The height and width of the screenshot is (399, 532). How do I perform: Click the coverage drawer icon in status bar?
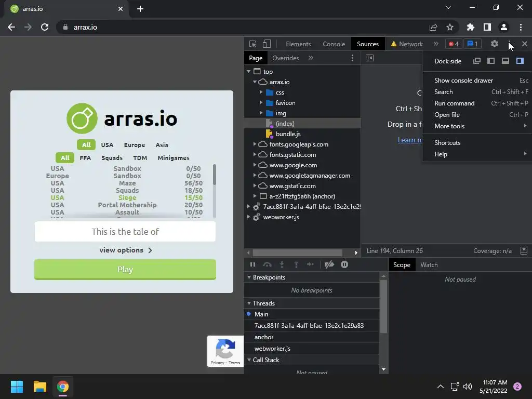coord(524,251)
